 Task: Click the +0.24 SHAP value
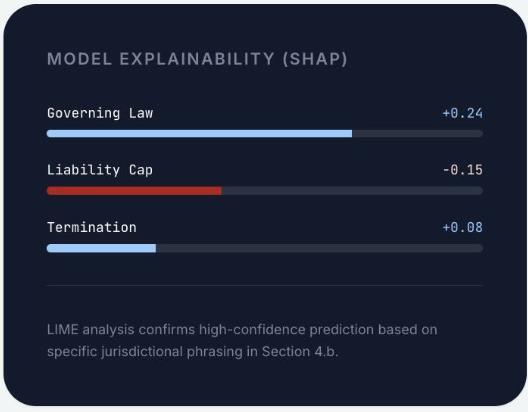tap(462, 113)
